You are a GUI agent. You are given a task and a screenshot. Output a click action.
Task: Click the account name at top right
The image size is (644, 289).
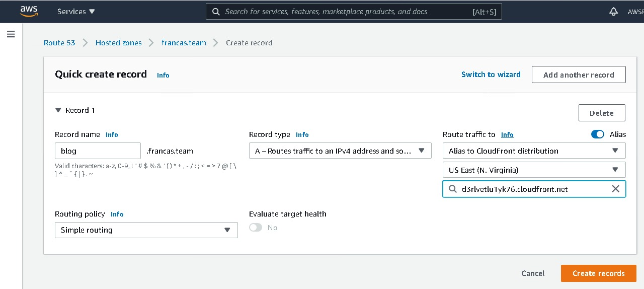pyautogui.click(x=635, y=11)
